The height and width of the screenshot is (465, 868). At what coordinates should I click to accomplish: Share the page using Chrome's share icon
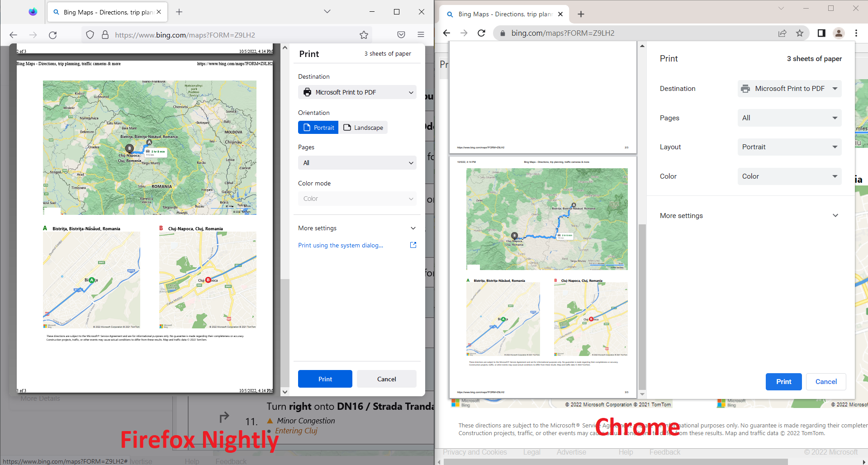click(x=782, y=33)
